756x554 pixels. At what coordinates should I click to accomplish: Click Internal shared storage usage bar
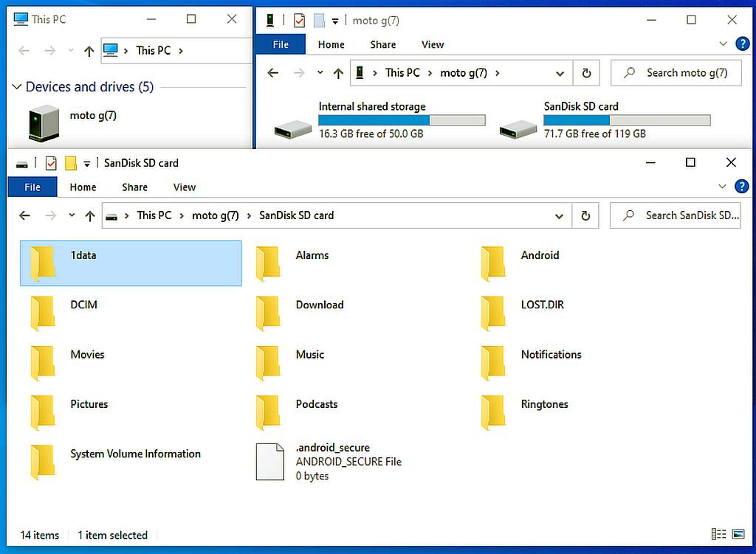pos(402,120)
